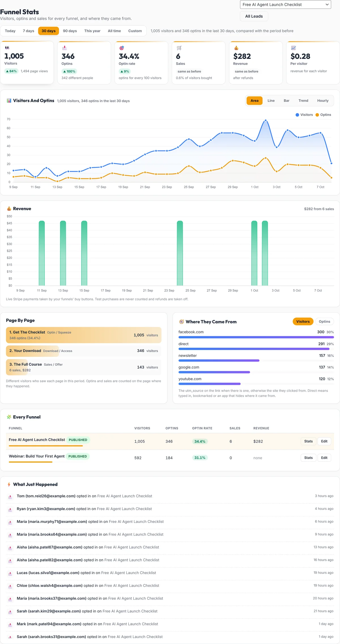Viewport: 340px width, 644px height.
Task: Open funnel link in tom.reid26 activity row
Action: 125,496
